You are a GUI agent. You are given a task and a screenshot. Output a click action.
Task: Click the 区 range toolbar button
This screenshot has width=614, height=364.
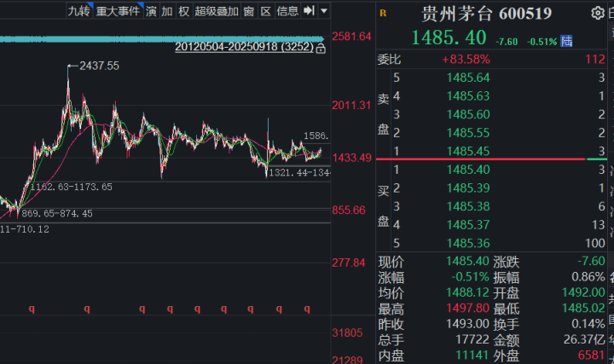[265, 11]
